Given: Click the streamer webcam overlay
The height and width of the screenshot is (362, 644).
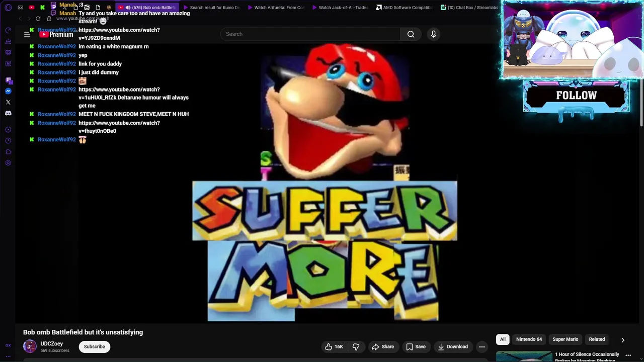Looking at the screenshot, I should [572, 40].
